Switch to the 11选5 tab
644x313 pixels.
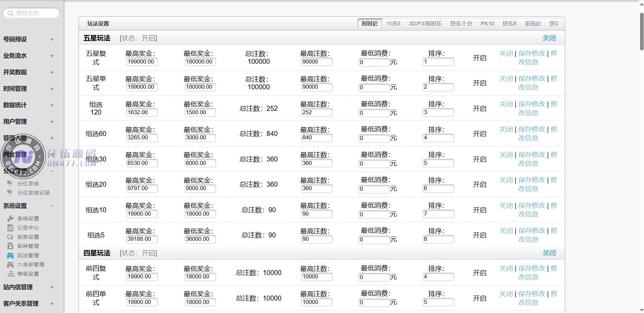(393, 24)
